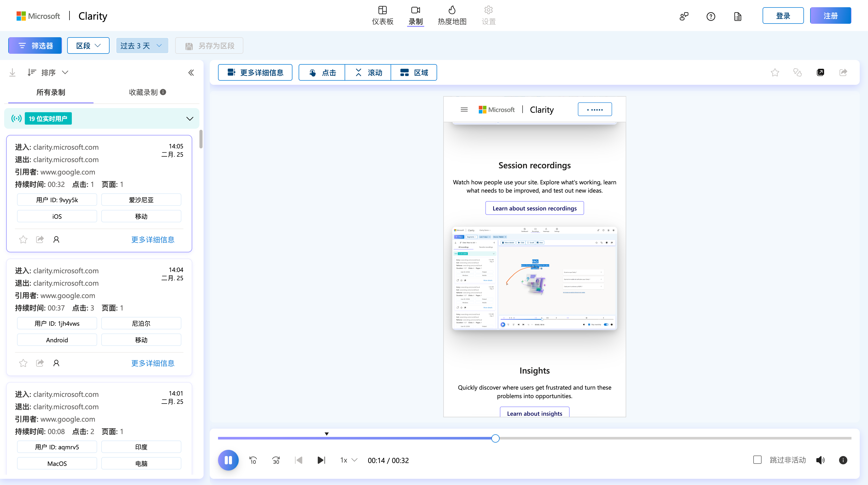This screenshot has width=868, height=485.
Task: Click the translate icon in player toolbar
Action: click(x=797, y=72)
